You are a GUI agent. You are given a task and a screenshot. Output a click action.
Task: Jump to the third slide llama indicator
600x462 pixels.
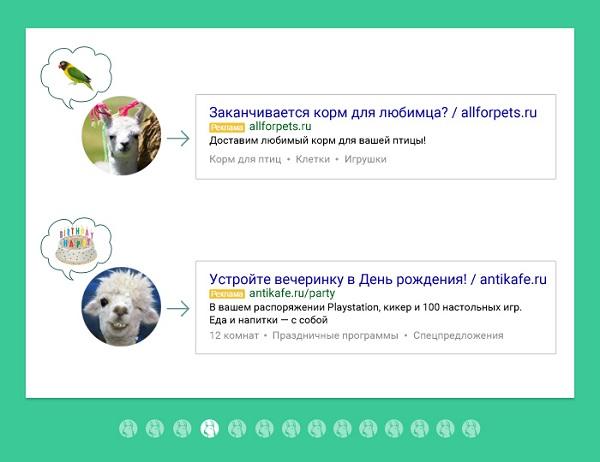point(182,428)
